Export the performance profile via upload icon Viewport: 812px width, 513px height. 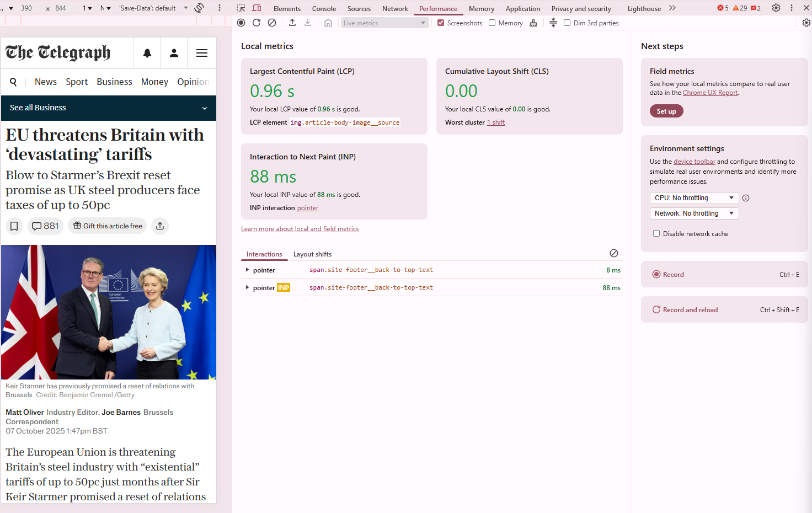coord(292,23)
